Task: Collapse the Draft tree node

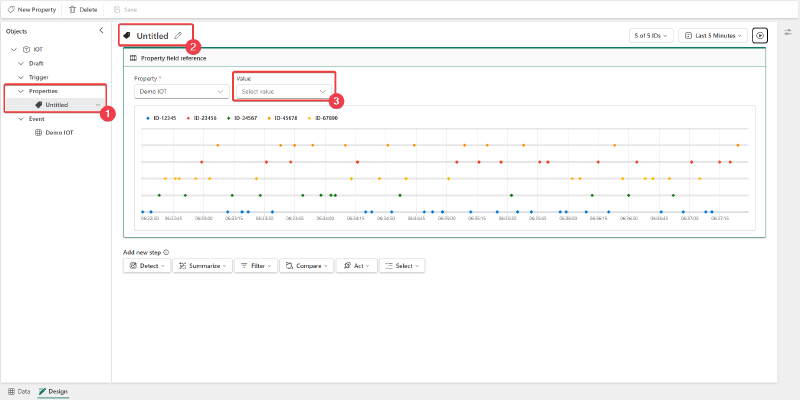Action: (x=21, y=63)
